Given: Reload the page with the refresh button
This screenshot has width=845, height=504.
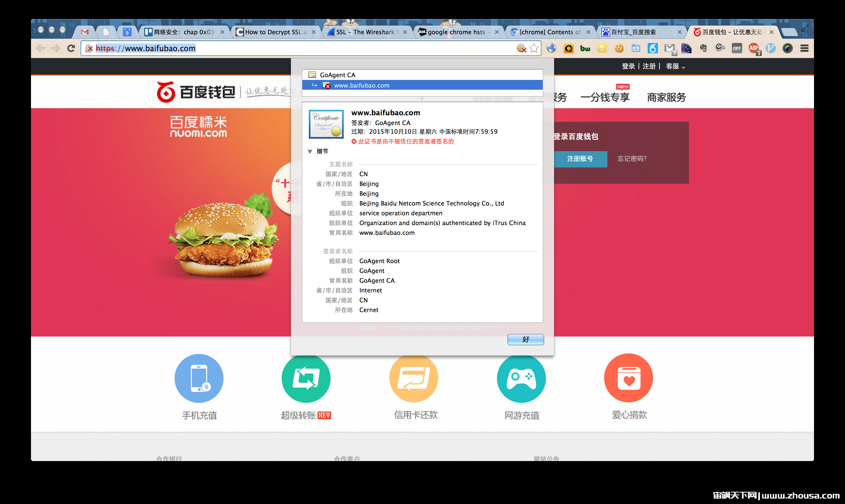Looking at the screenshot, I should (71, 48).
